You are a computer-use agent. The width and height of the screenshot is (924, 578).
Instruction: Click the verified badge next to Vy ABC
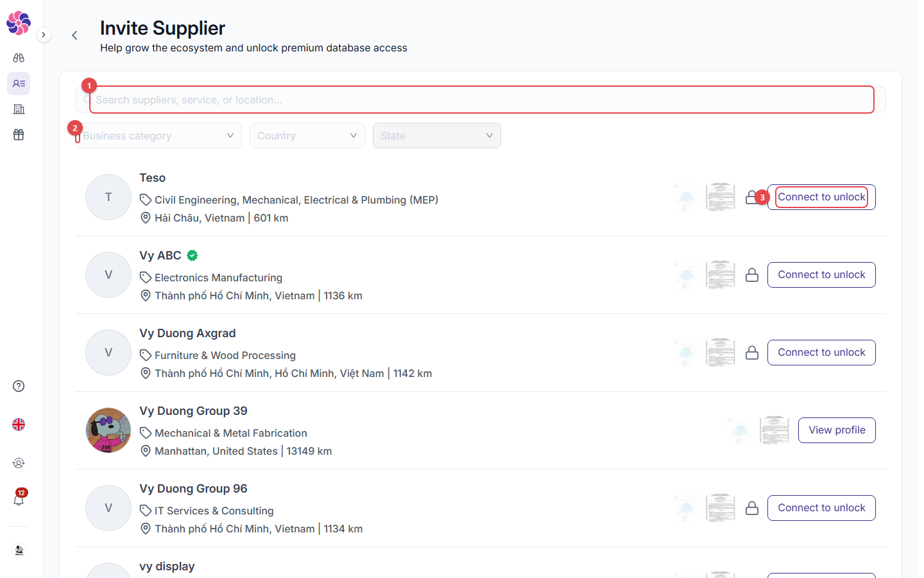point(193,256)
